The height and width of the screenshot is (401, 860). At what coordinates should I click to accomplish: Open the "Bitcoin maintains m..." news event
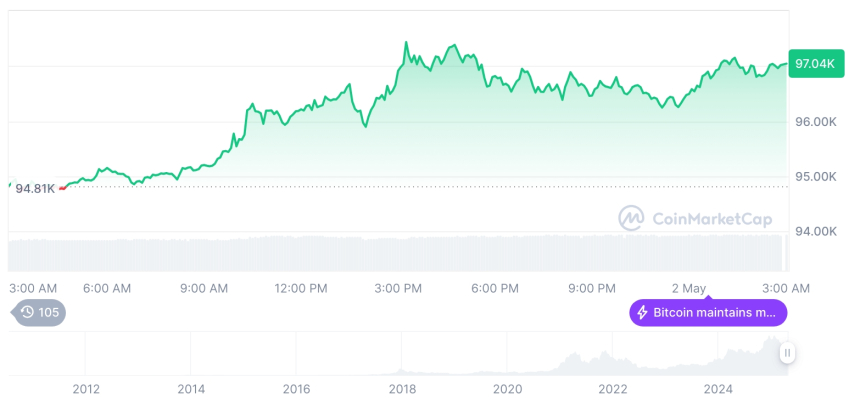point(708,313)
